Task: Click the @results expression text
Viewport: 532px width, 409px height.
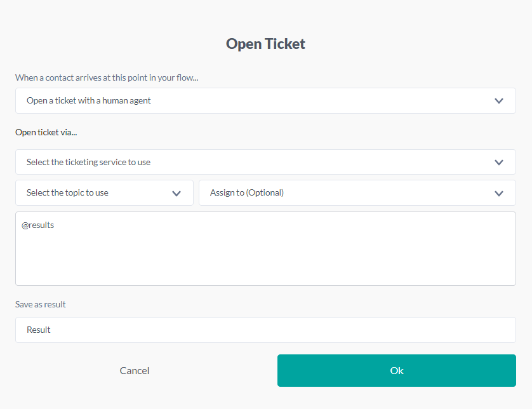Action: (38, 225)
